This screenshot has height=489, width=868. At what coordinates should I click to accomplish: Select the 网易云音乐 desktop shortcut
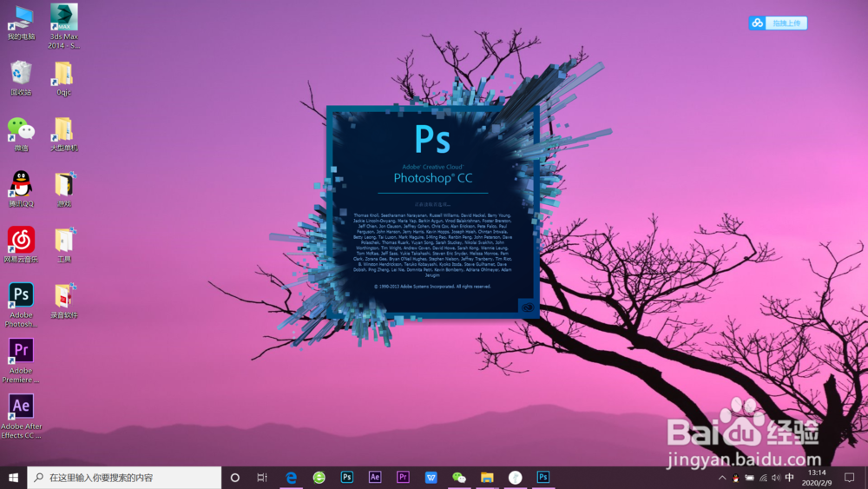point(21,245)
